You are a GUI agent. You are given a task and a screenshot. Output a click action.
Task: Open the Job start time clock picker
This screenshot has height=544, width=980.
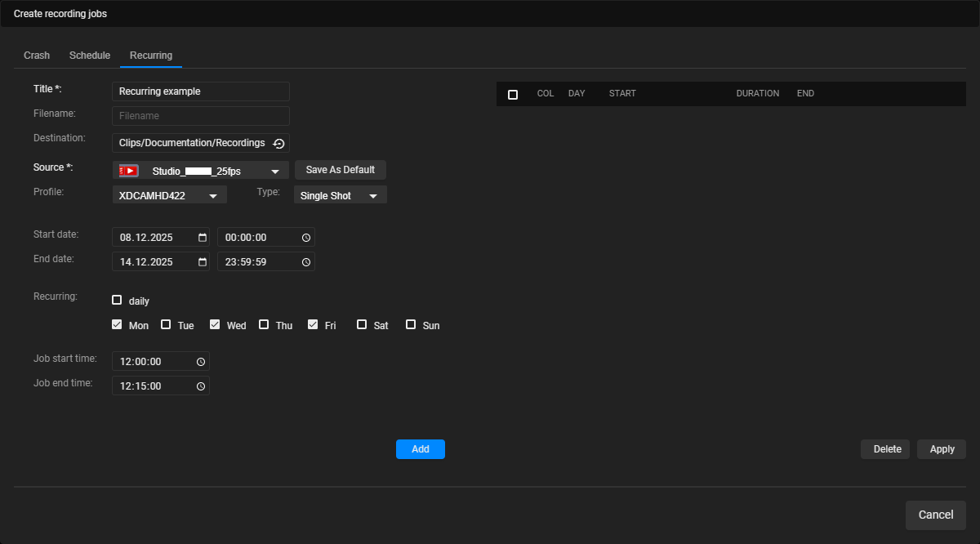click(202, 360)
